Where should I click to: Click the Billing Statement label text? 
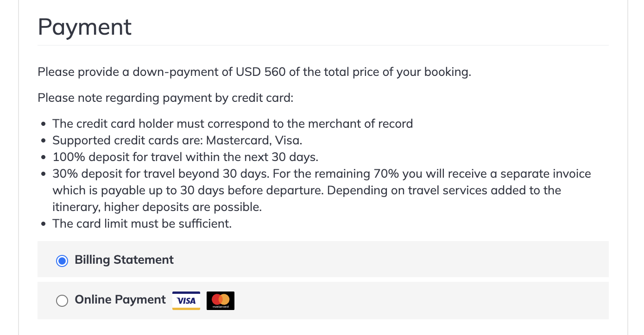tap(124, 260)
